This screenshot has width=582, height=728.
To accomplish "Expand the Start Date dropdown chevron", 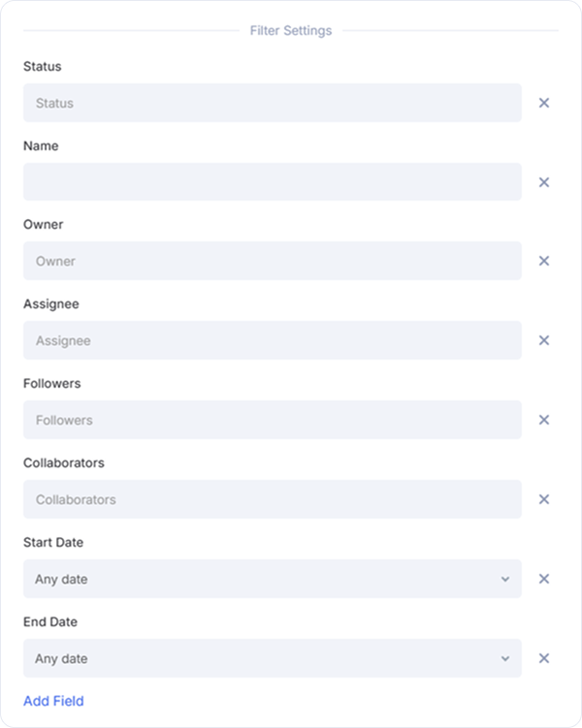I will (504, 579).
